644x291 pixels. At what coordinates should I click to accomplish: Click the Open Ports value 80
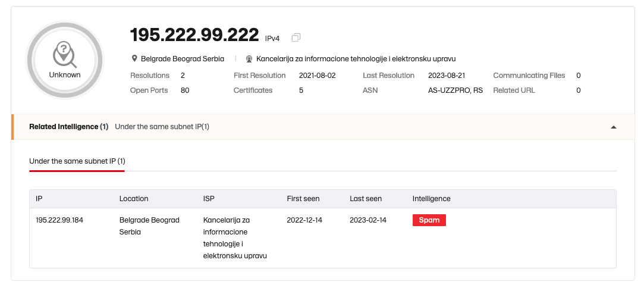point(185,90)
